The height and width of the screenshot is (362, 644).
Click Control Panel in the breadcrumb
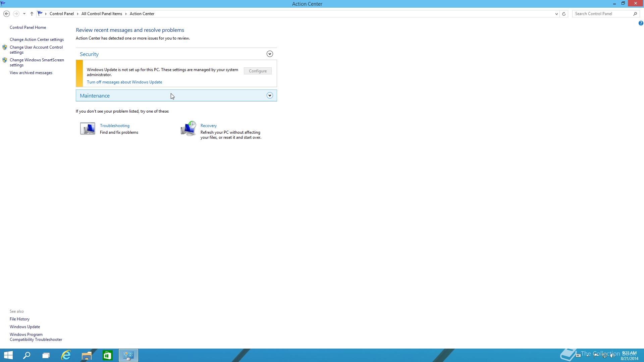(x=62, y=14)
